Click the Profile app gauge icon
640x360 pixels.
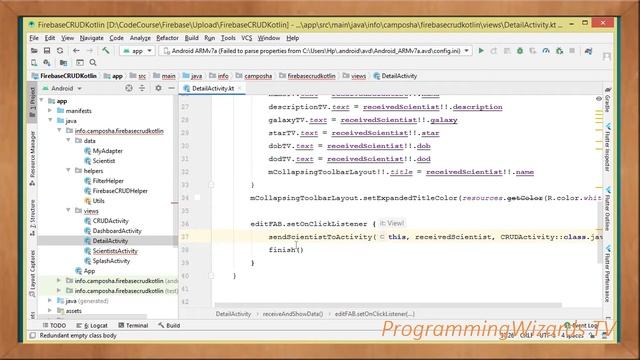click(546, 51)
